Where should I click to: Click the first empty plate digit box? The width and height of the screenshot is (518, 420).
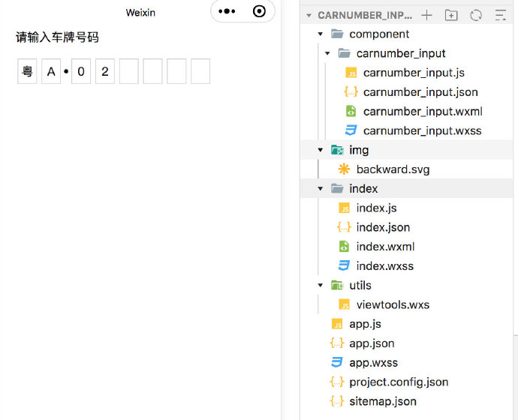[x=129, y=71]
